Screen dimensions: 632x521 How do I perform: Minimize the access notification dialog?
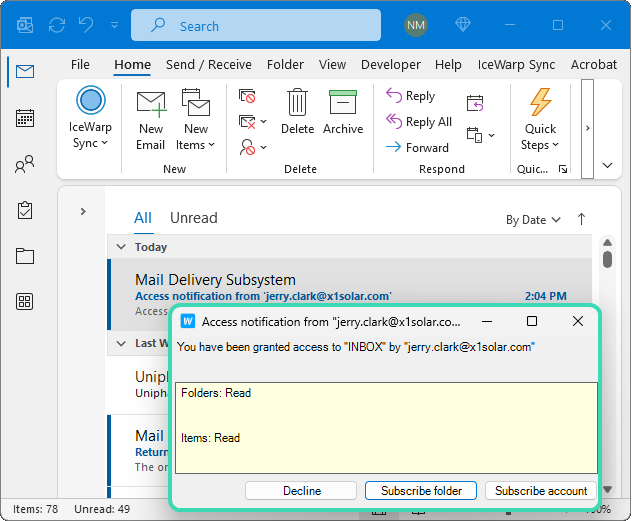click(x=487, y=321)
